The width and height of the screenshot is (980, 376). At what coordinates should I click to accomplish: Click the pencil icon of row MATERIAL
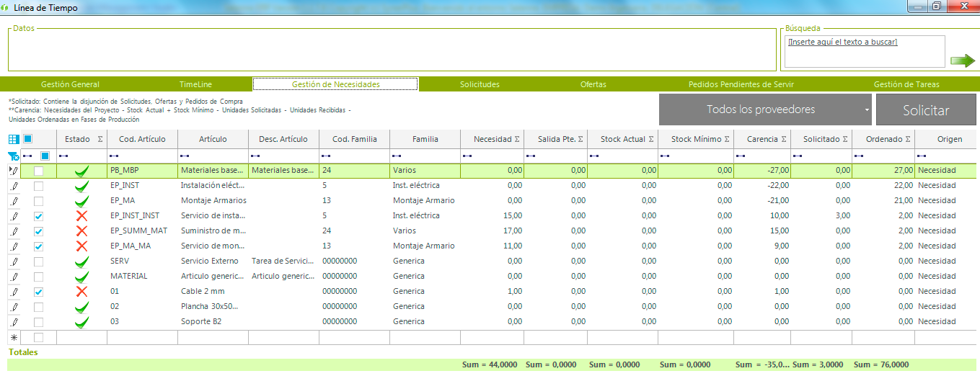tap(14, 277)
